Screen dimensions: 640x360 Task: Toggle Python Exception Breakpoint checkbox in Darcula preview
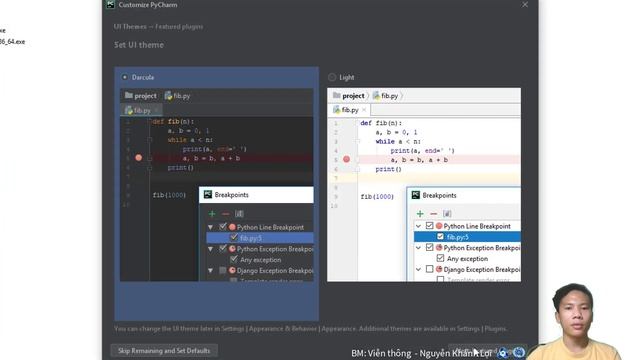[x=223, y=248]
